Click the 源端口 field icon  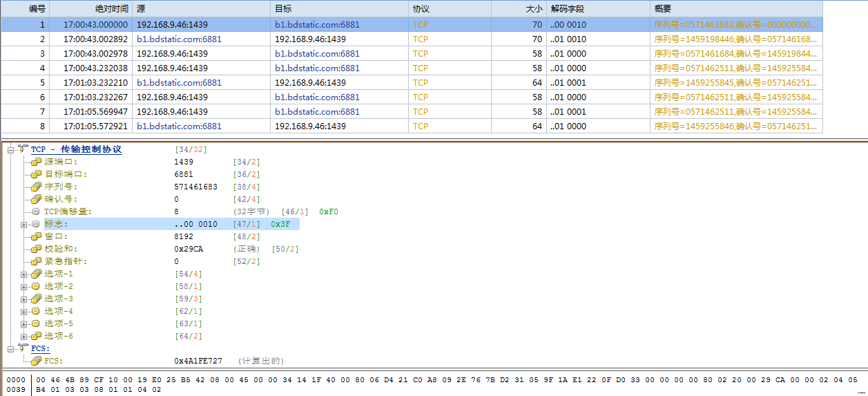(x=37, y=162)
